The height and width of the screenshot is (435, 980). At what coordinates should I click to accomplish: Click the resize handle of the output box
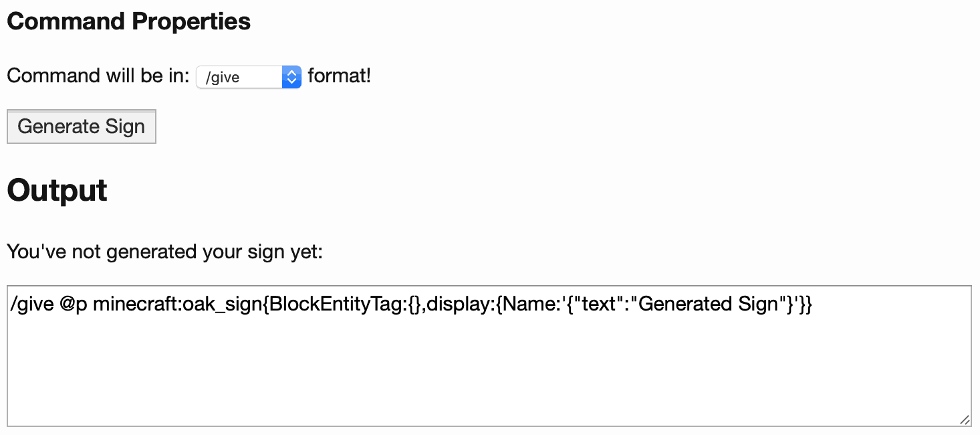tap(964, 420)
